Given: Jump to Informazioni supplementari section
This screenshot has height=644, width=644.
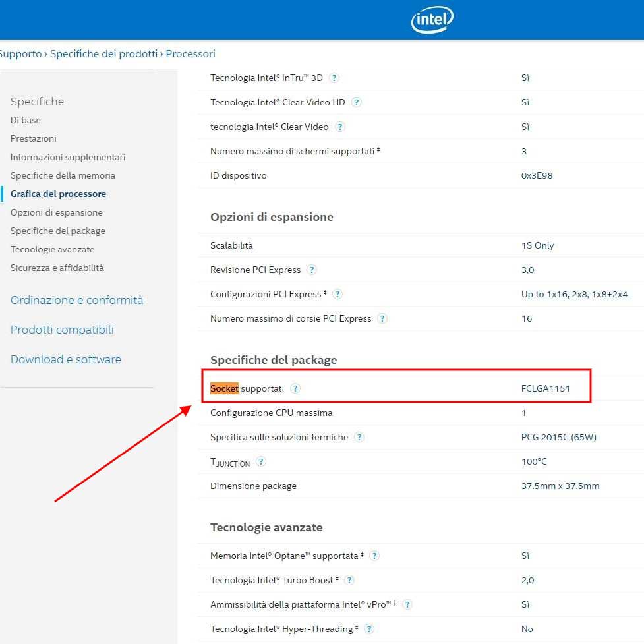Looking at the screenshot, I should point(68,158).
